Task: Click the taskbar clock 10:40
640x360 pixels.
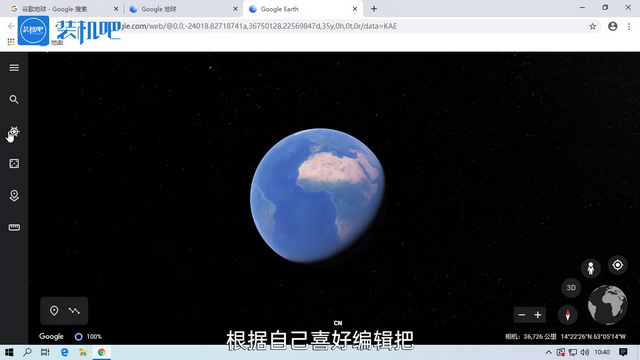Action: pyautogui.click(x=602, y=352)
